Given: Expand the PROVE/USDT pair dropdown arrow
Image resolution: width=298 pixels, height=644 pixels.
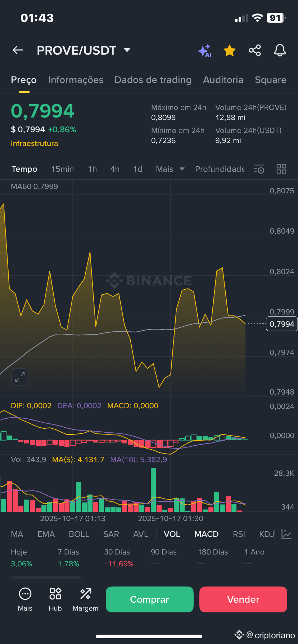Looking at the screenshot, I should pyautogui.click(x=127, y=50).
